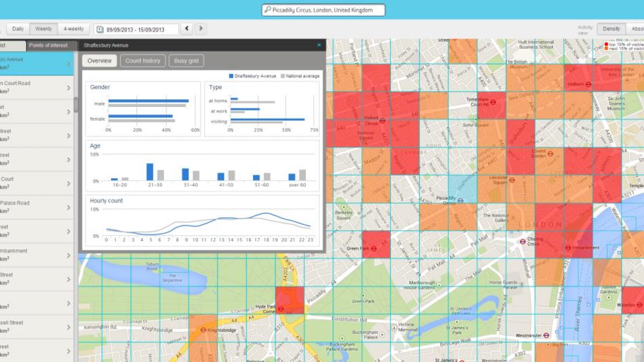Viewport: 644px width, 362px height.
Task: Go to previous week with left arrow
Action: pyautogui.click(x=187, y=29)
